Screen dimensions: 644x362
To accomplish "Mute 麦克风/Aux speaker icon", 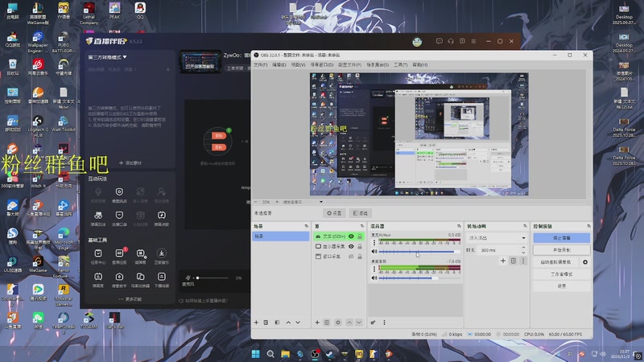I will point(374,252).
